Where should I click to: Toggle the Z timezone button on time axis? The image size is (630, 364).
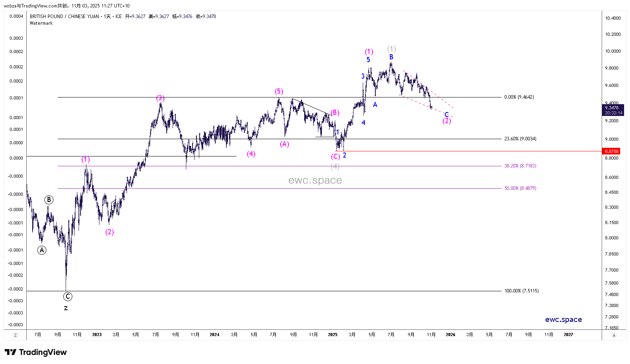click(x=15, y=335)
